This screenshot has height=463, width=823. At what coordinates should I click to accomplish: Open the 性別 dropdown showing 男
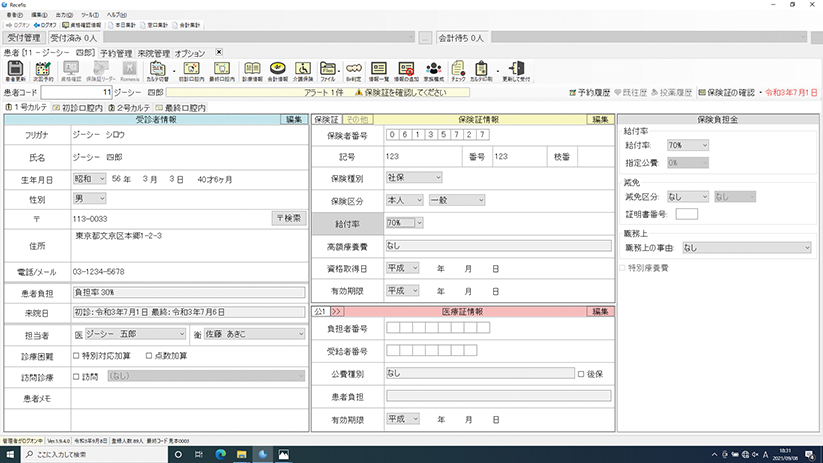pos(89,198)
